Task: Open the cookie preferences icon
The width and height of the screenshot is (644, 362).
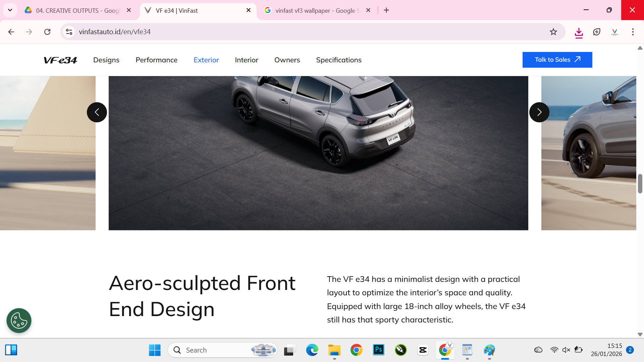Action: (x=19, y=320)
